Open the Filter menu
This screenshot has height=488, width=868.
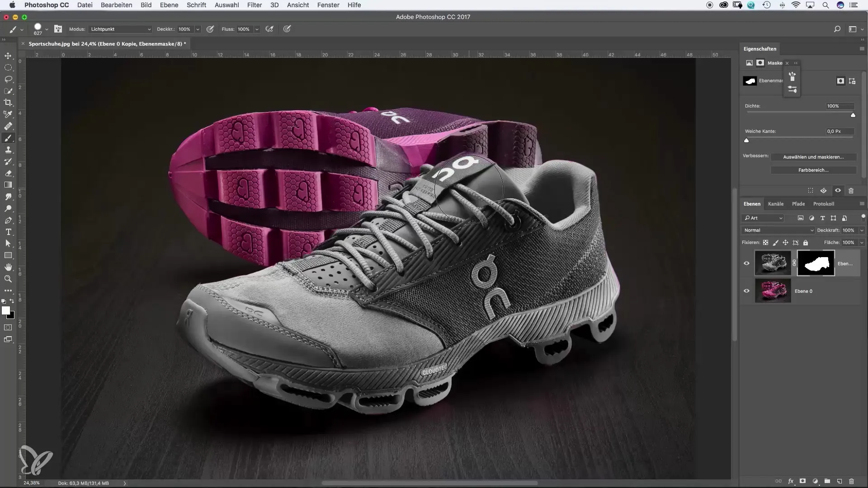coord(255,5)
